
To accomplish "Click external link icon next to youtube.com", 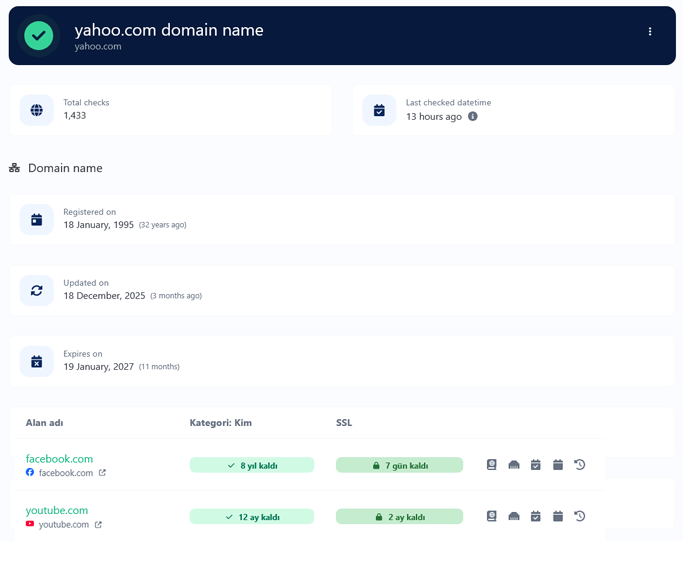I will pyautogui.click(x=98, y=525).
